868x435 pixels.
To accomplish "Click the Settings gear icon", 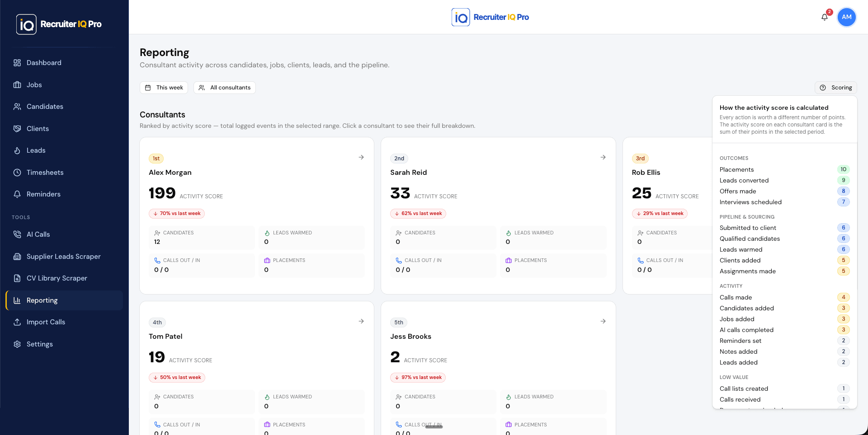I will pyautogui.click(x=17, y=344).
